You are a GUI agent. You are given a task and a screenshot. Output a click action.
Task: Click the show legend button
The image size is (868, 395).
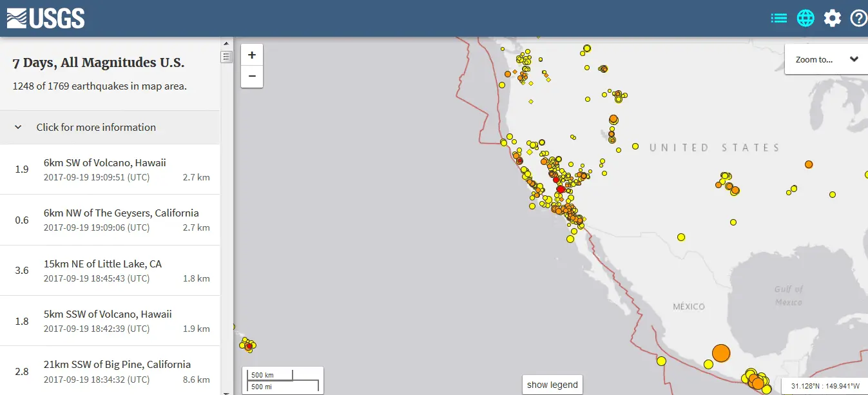click(x=552, y=385)
